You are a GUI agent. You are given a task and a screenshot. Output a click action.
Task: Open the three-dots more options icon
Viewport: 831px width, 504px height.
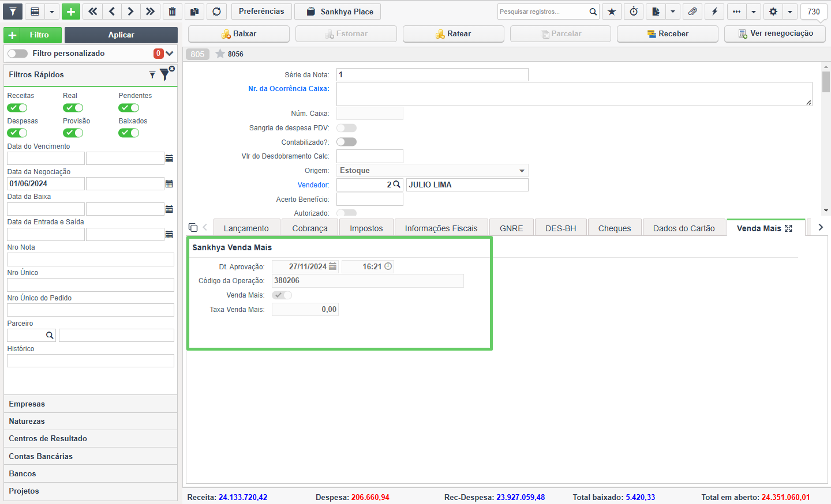tap(736, 12)
